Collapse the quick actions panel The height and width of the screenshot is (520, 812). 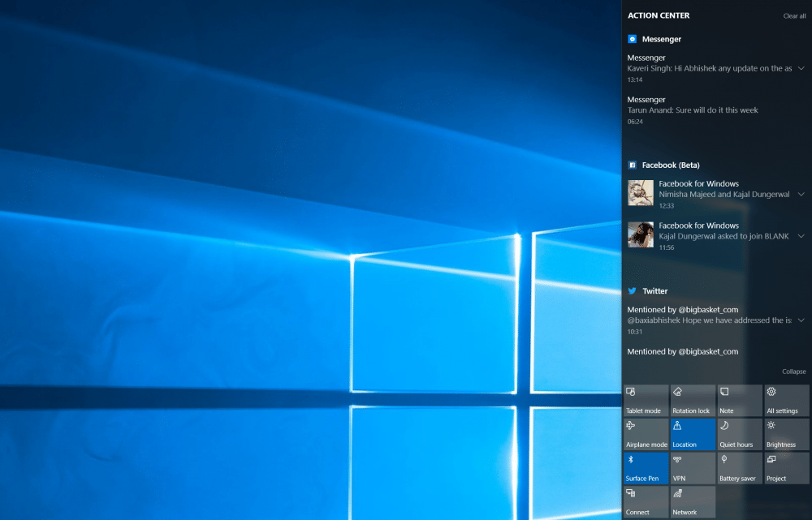pos(793,372)
